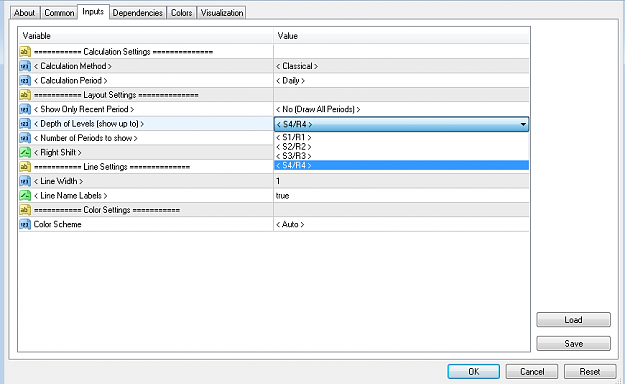Click the icon beside Layout Settings header
This screenshot has width=625, height=384.
[x=25, y=95]
